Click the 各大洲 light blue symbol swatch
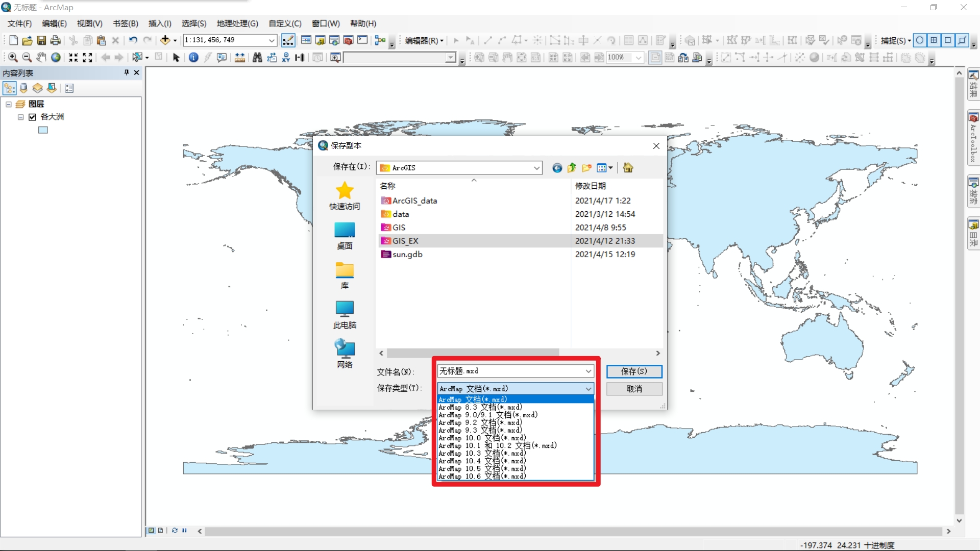The image size is (980, 551). click(x=43, y=130)
